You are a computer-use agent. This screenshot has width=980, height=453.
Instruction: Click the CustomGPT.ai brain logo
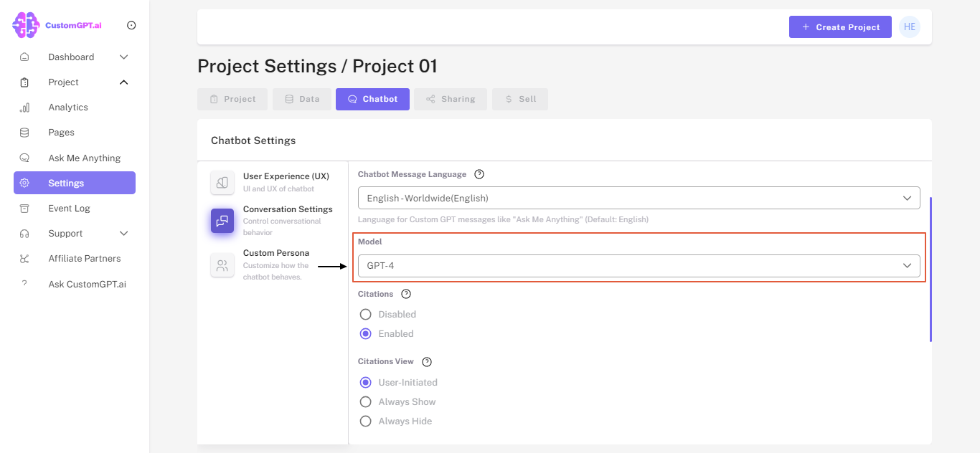tap(26, 24)
